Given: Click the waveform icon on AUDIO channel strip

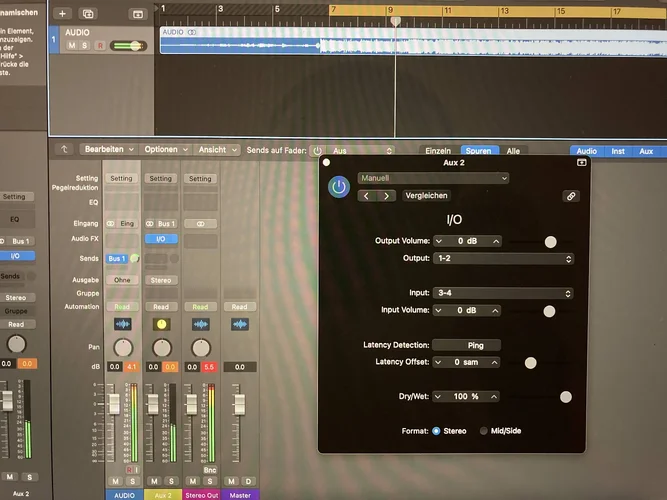Looking at the screenshot, I should 123,324.
